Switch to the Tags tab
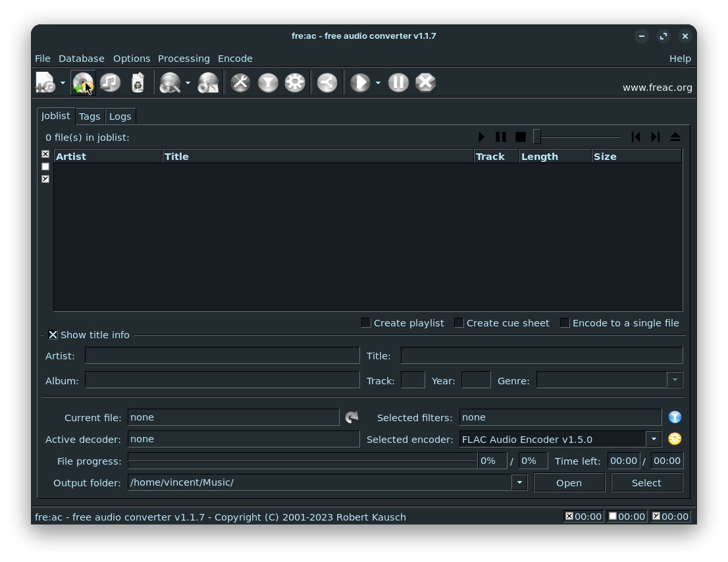The height and width of the screenshot is (562, 728). (90, 116)
